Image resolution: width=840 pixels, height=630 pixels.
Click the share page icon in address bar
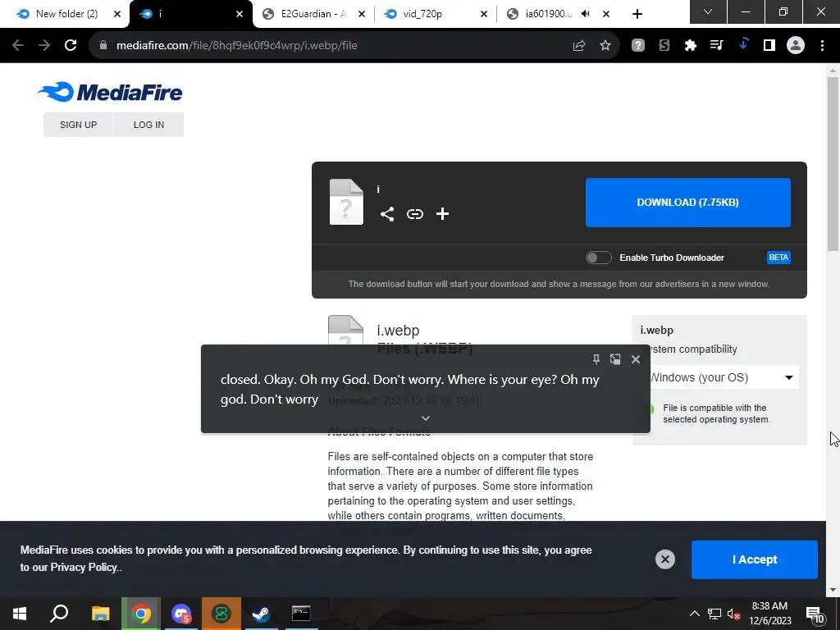click(578, 46)
